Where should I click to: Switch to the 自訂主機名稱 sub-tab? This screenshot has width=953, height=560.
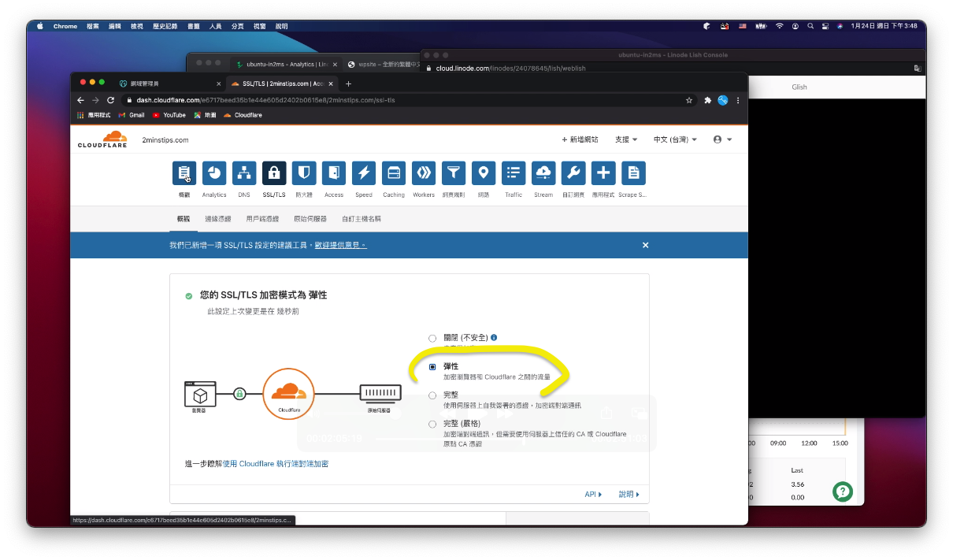point(362,219)
